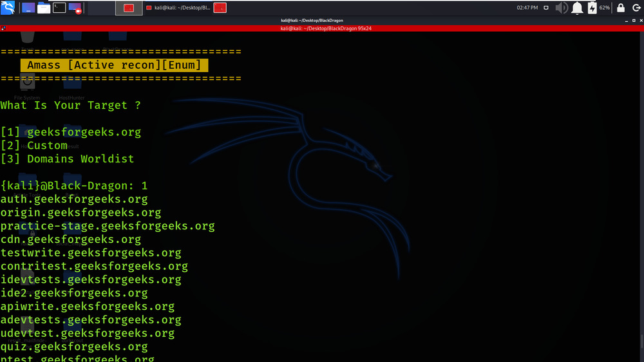Viewport: 644px width, 362px height.
Task: Open the Kali dragon applications menu
Action: [x=7, y=7]
